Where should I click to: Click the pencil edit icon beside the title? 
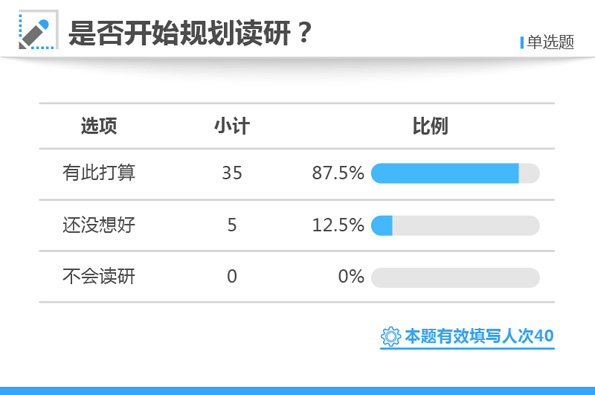(38, 30)
